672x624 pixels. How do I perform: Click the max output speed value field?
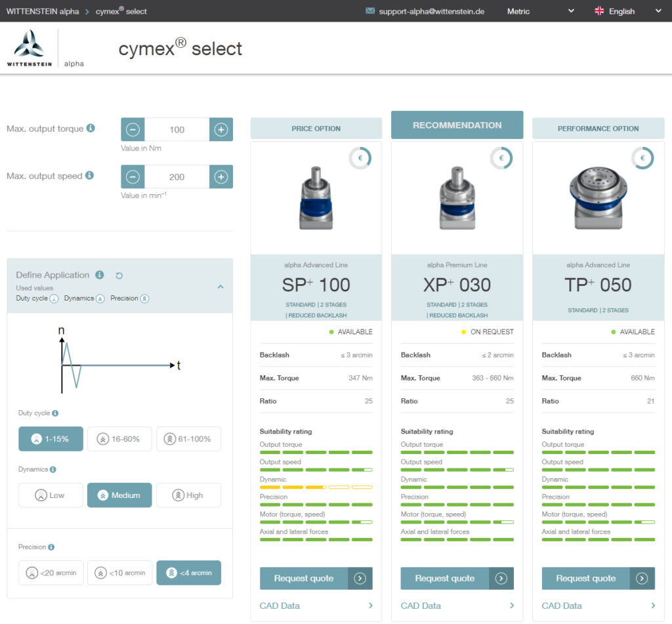(177, 177)
